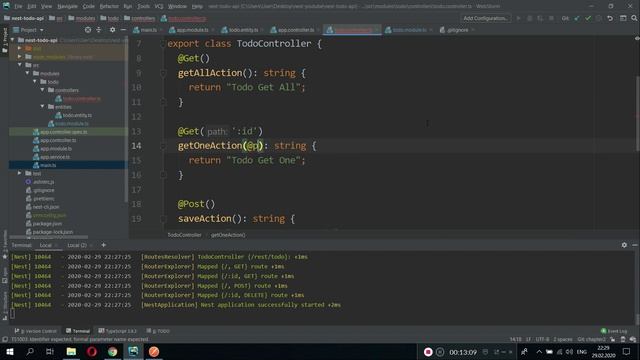Select package.json in project tree
The height and width of the screenshot is (360, 640).
coord(47,224)
